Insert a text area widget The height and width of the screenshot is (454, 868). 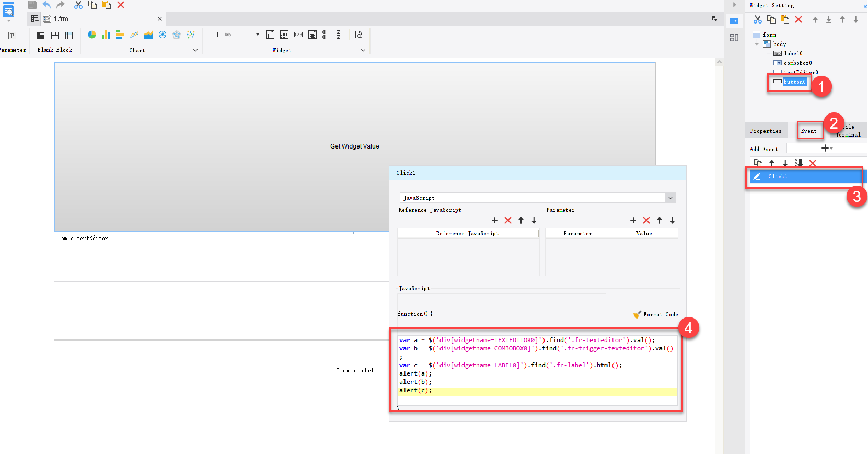coord(313,35)
